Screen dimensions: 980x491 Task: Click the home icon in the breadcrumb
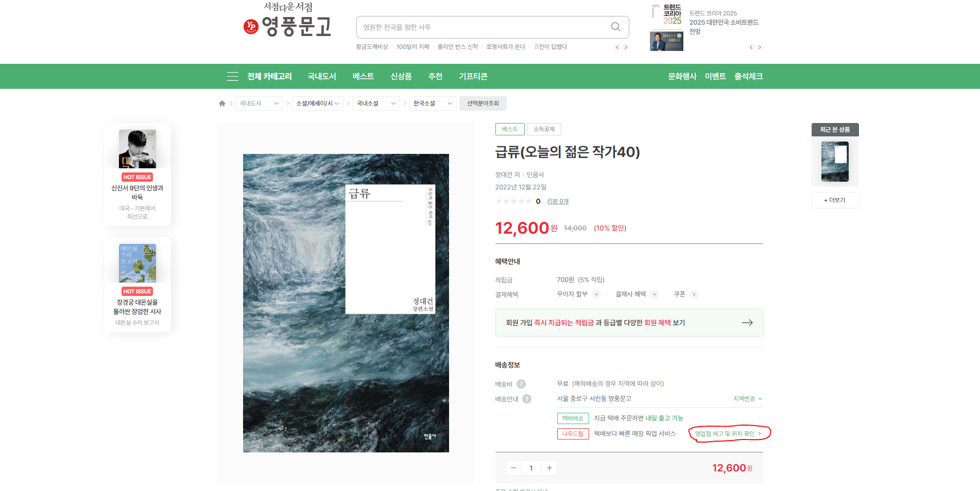(222, 103)
